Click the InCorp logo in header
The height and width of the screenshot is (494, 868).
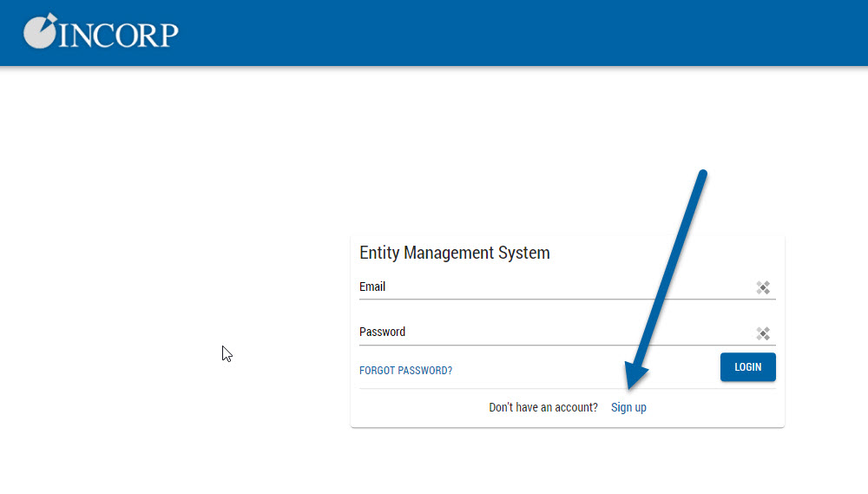101,31
